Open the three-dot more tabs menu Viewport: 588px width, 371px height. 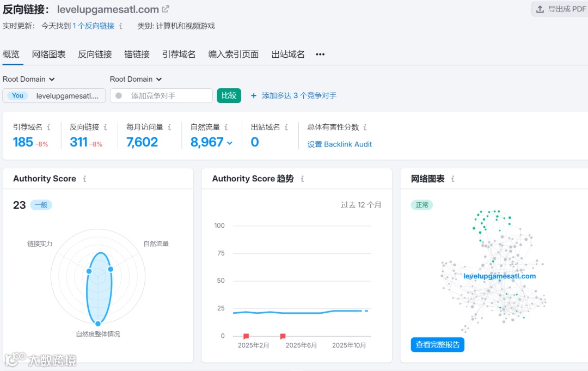click(320, 54)
